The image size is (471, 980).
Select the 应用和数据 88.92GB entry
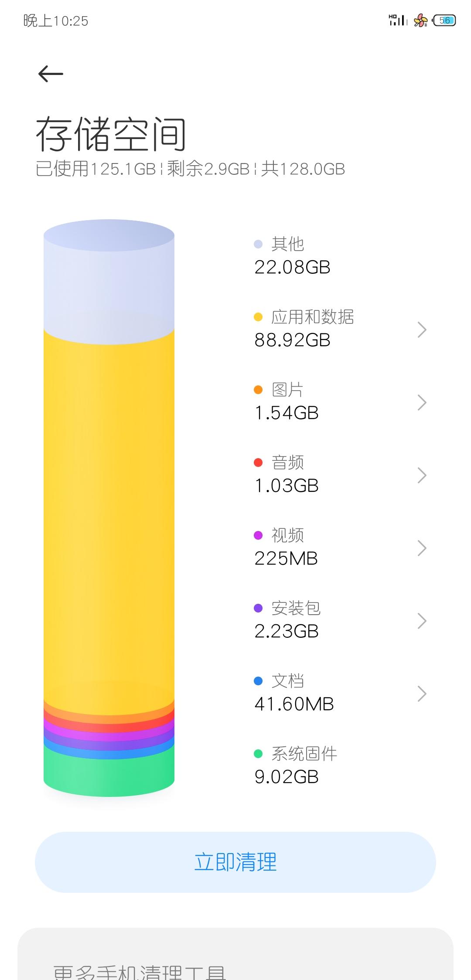point(305,329)
